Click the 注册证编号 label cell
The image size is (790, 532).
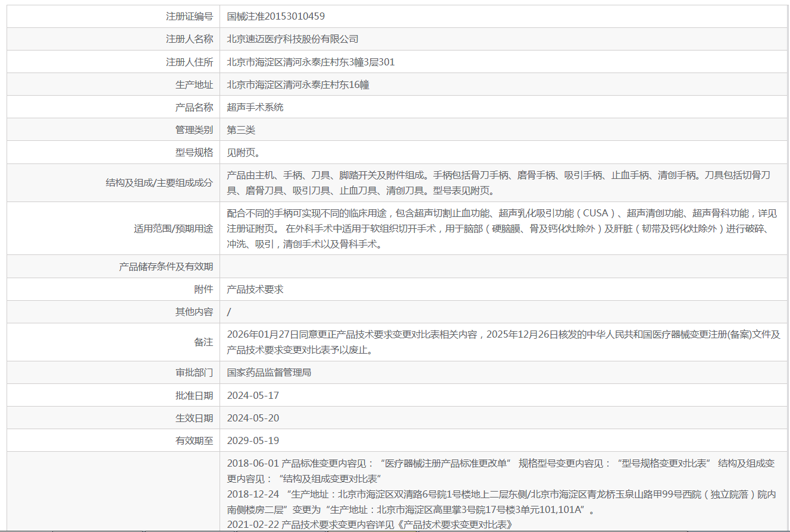pos(113,17)
